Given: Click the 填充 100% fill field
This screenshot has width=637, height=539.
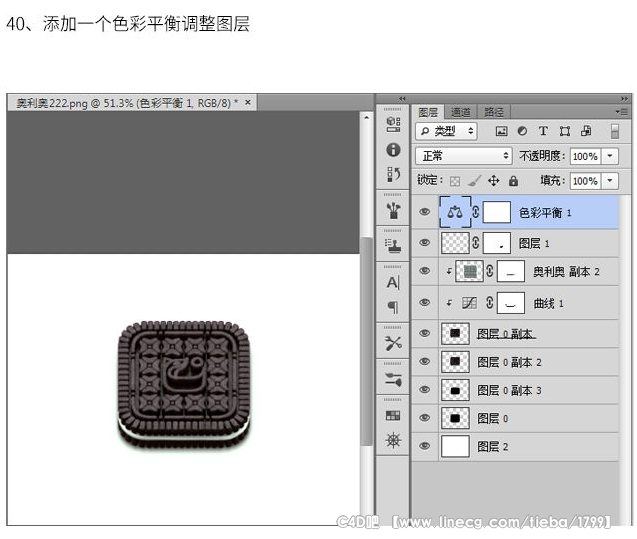Looking at the screenshot, I should tap(585, 181).
